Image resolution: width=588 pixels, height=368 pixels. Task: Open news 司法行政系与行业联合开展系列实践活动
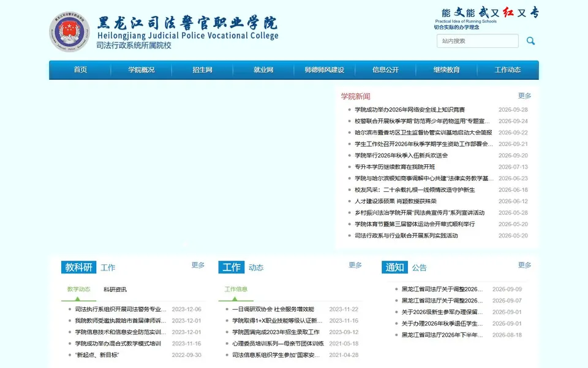pyautogui.click(x=406, y=236)
